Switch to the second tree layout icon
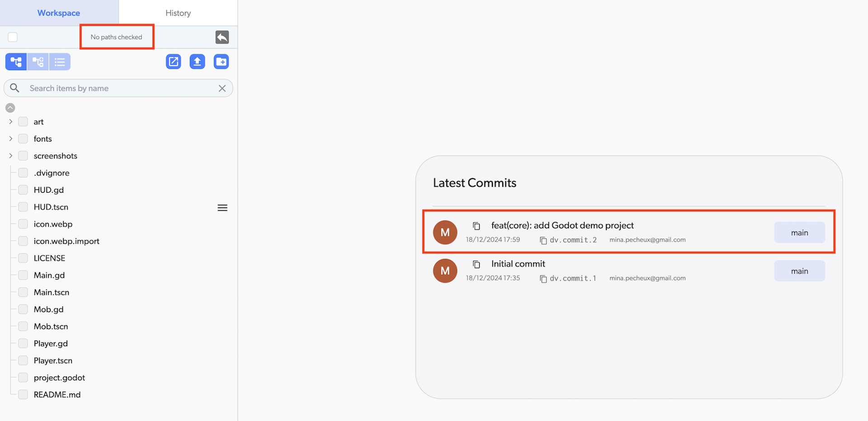Viewport: 868px width, 421px height. (x=38, y=62)
